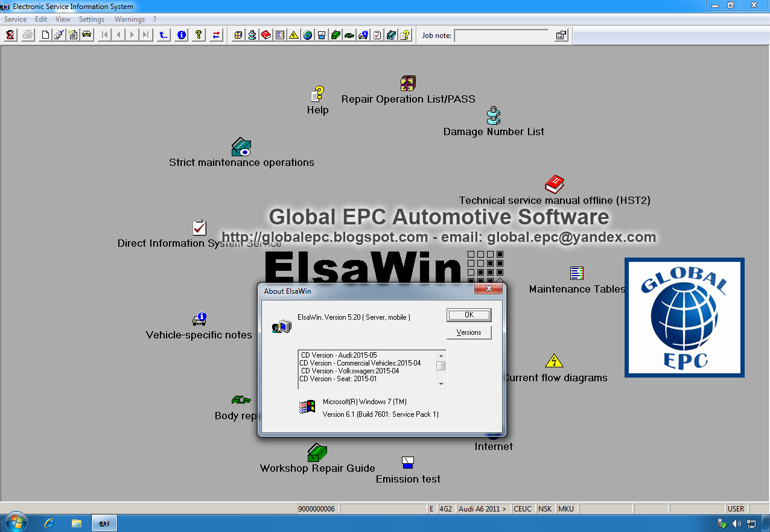Open Windows Explorer from taskbar
The height and width of the screenshot is (532, 770).
77,523
